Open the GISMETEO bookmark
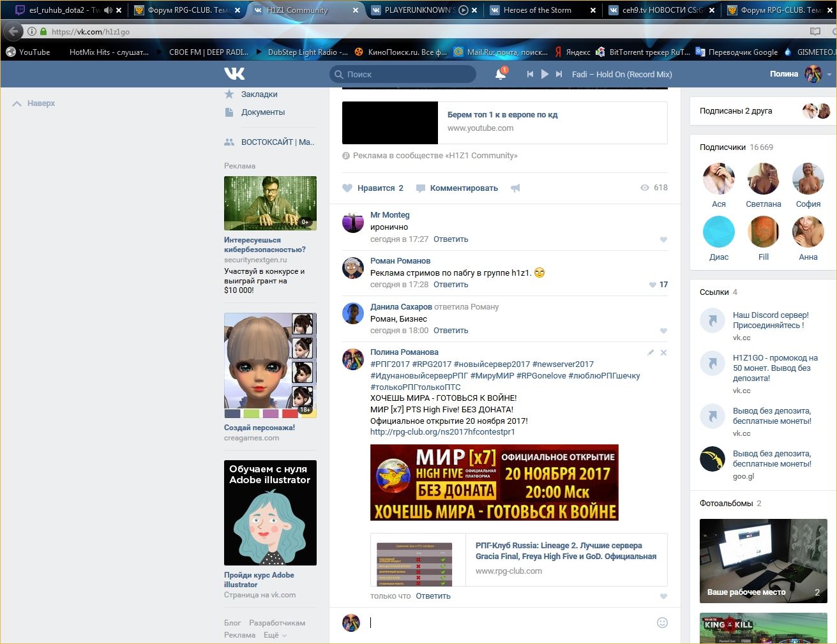837x644 pixels. point(810,52)
